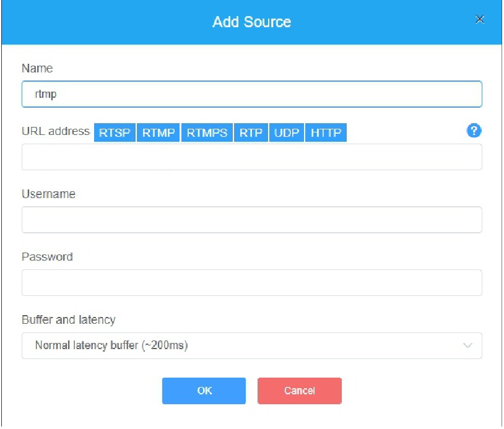Click the URL address label text
This screenshot has height=429, width=504.
pos(56,131)
